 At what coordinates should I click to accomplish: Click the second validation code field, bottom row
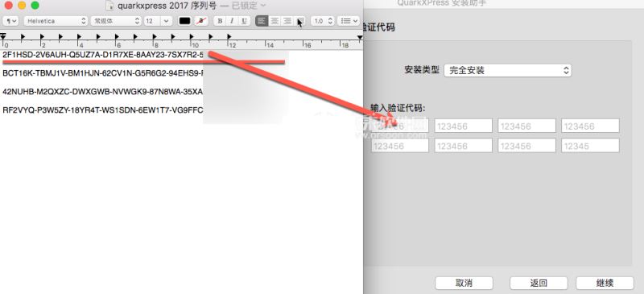coord(464,146)
